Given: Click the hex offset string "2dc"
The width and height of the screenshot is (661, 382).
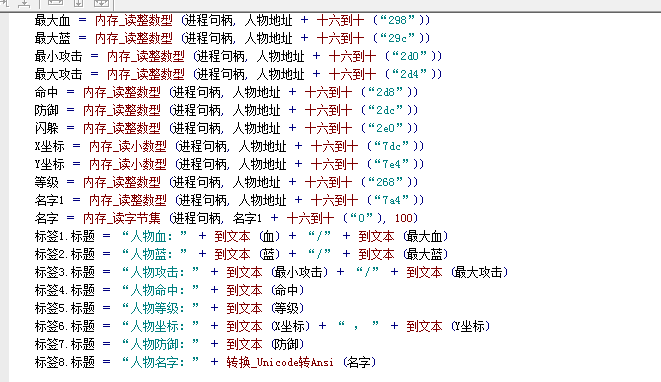Looking at the screenshot, I should (x=385, y=110).
